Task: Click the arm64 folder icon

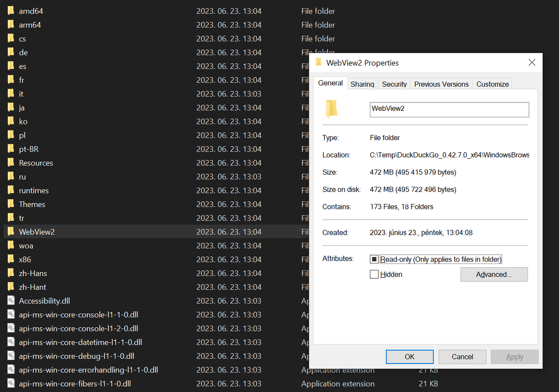Action: coord(11,25)
